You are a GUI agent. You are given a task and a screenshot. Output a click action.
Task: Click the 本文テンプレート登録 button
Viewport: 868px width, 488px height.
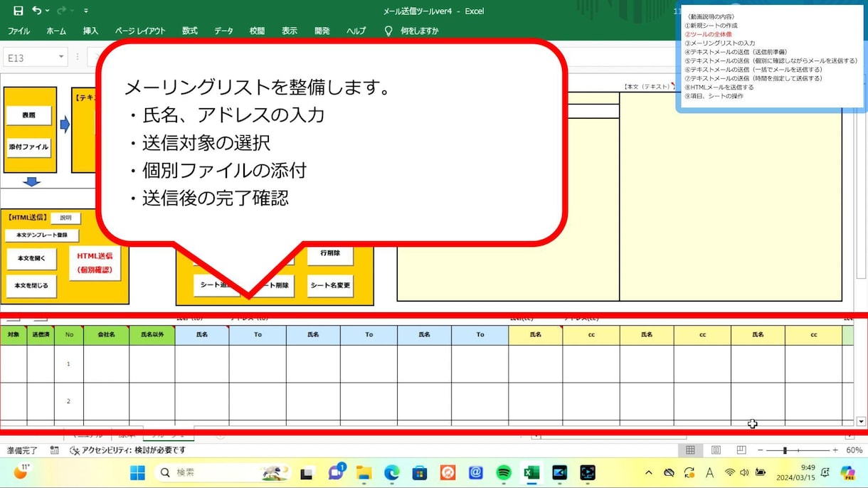pyautogui.click(x=42, y=235)
